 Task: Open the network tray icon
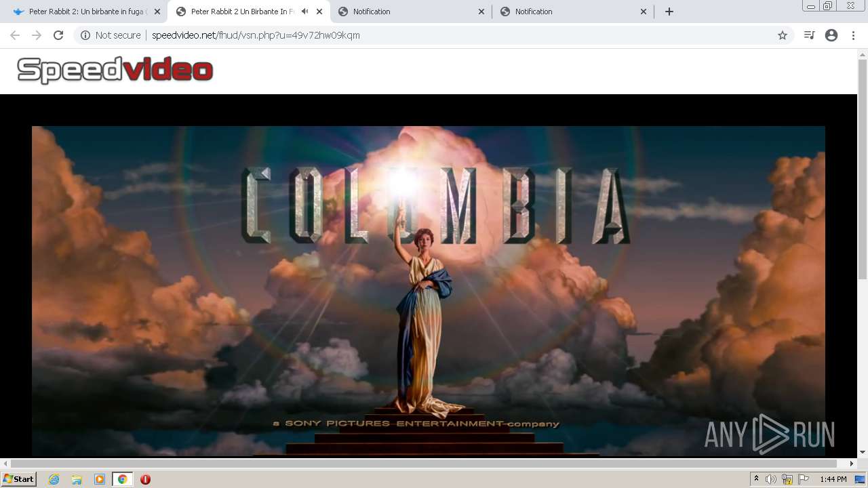[x=787, y=479]
